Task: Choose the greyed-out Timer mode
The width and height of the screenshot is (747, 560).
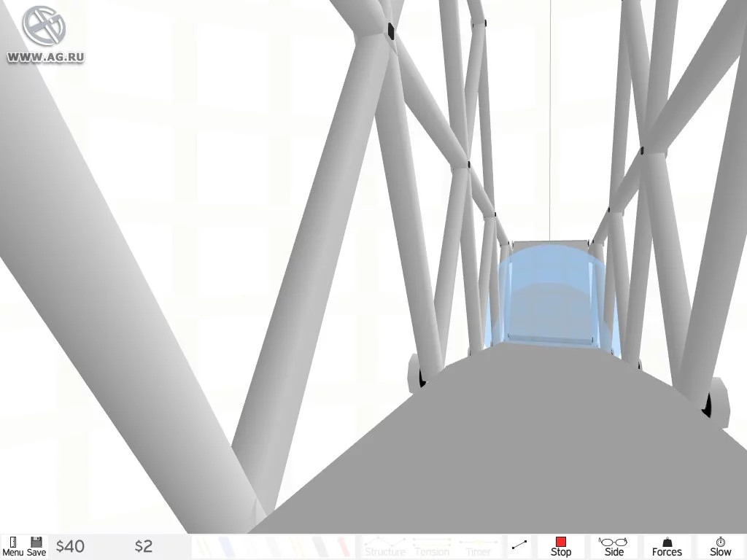Action: 478,548
